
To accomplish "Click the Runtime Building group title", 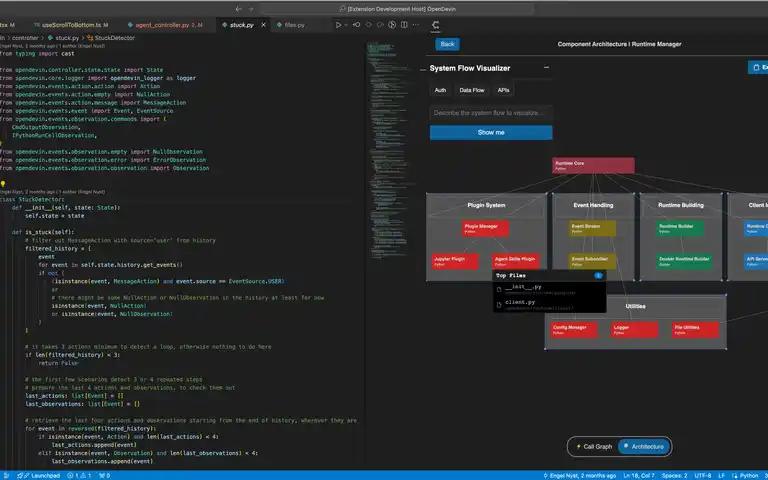I will click(x=681, y=205).
